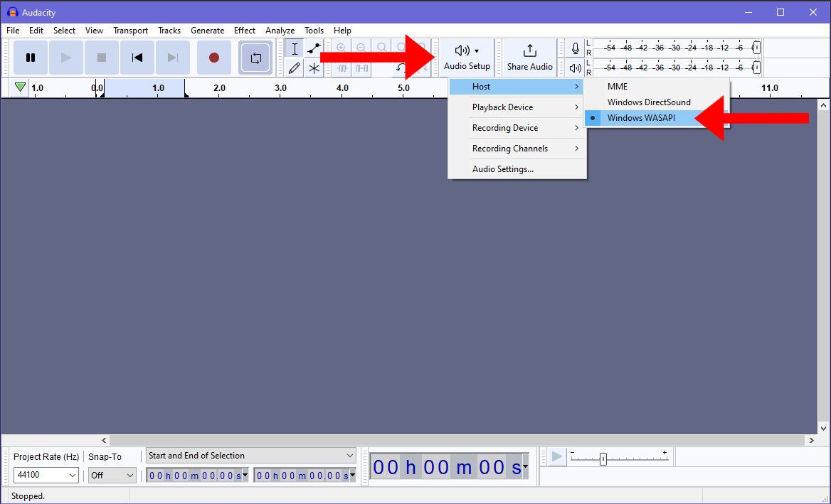Click the horizontal scrollbar left arrow
831x504 pixels.
point(104,440)
